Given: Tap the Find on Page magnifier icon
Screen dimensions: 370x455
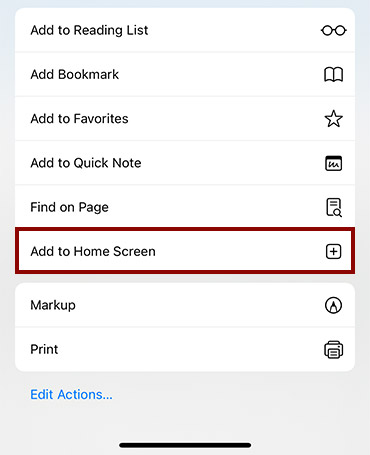Looking at the screenshot, I should tap(333, 207).
